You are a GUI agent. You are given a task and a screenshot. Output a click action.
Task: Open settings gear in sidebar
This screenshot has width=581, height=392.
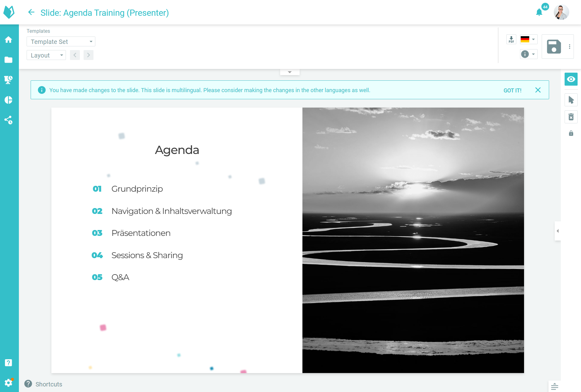tap(9, 383)
